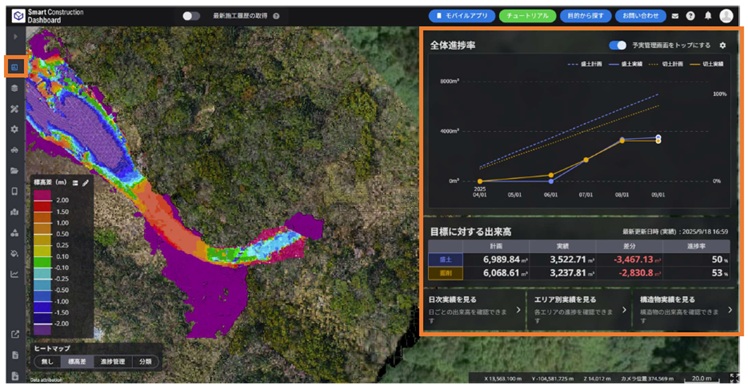Select heatmap mode 分類

click(145, 362)
